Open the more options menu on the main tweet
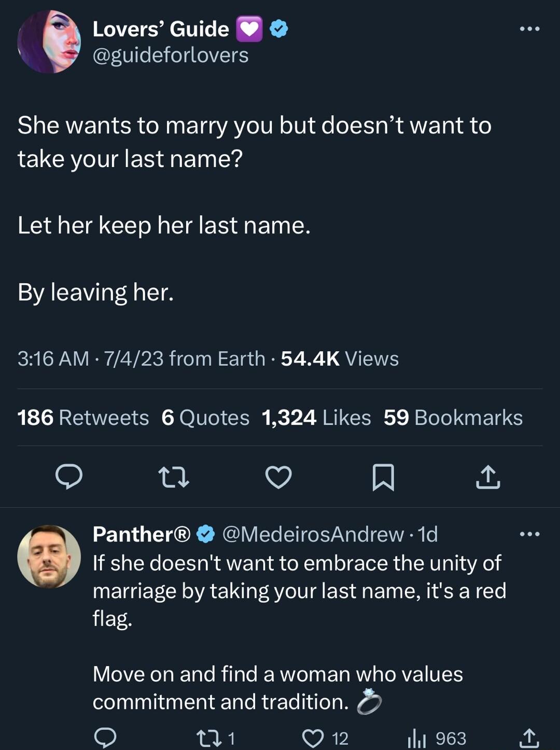Image resolution: width=560 pixels, height=750 pixels. tap(529, 29)
